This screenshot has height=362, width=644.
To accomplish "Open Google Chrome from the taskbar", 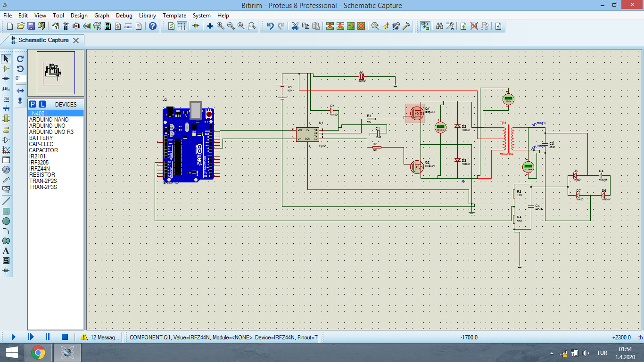I will click(38, 353).
